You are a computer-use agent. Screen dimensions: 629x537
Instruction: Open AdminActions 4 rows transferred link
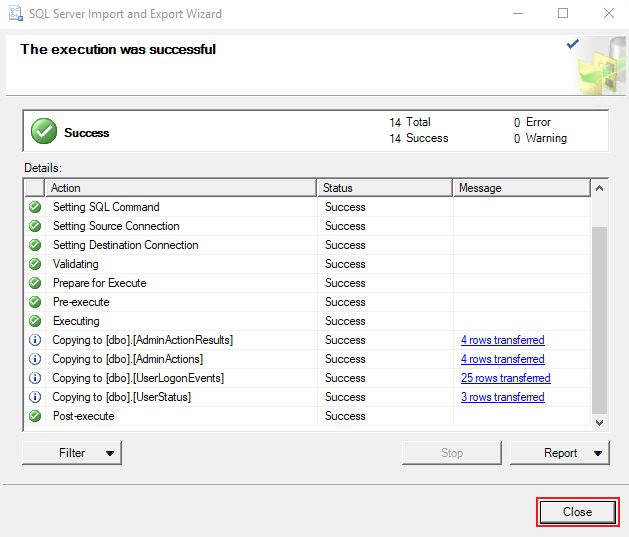tap(502, 359)
